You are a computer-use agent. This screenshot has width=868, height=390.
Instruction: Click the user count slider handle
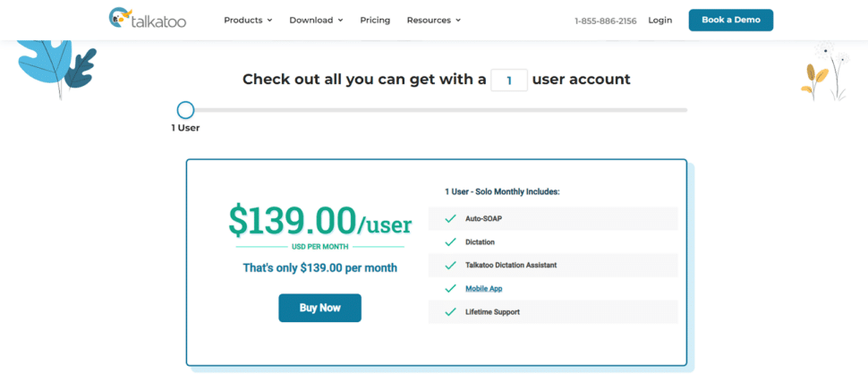click(x=185, y=110)
